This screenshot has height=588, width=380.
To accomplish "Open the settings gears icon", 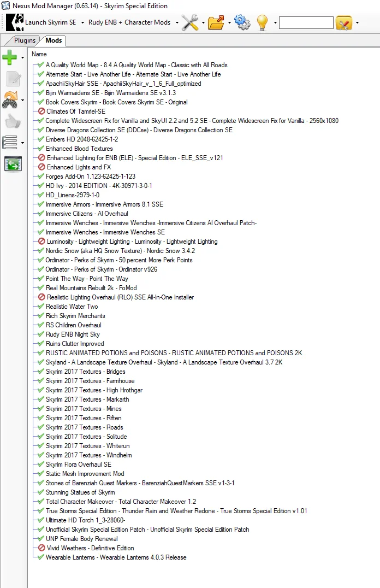I will 242,22.
